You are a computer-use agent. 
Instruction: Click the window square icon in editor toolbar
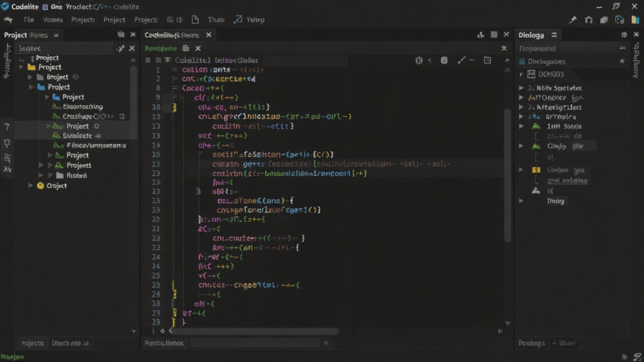click(x=487, y=60)
